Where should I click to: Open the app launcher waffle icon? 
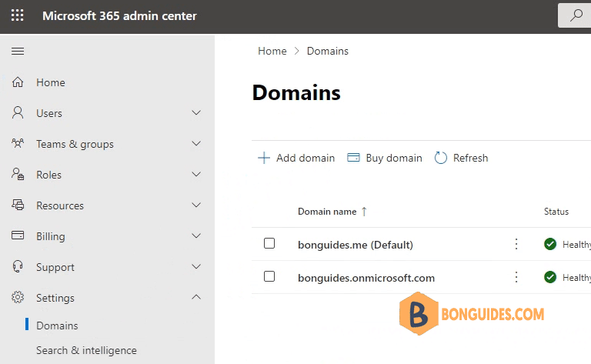pyautogui.click(x=18, y=15)
